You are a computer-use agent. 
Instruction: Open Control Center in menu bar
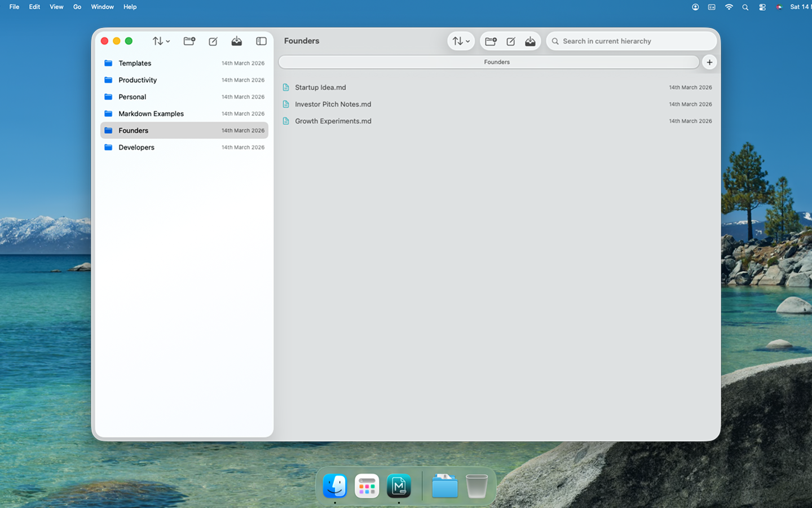(x=762, y=7)
